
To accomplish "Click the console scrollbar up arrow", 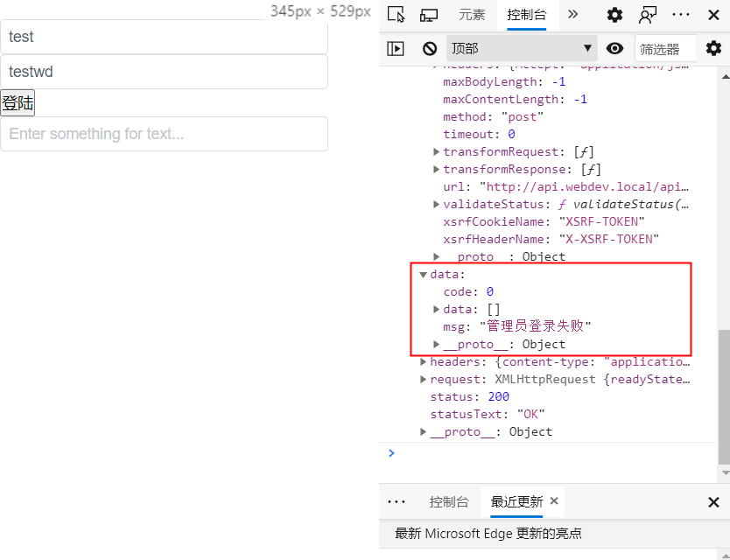I will [725, 77].
